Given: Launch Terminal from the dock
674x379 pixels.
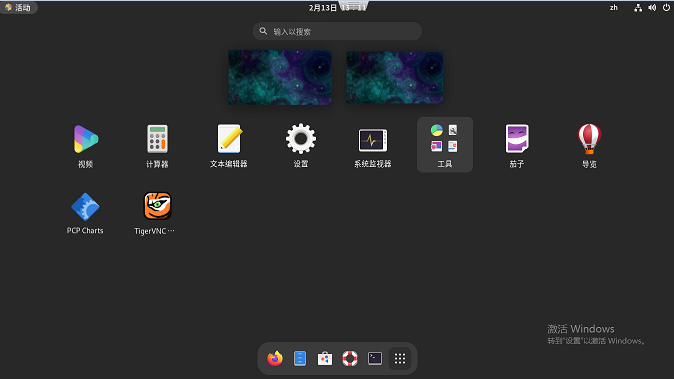Looking at the screenshot, I should [x=375, y=358].
